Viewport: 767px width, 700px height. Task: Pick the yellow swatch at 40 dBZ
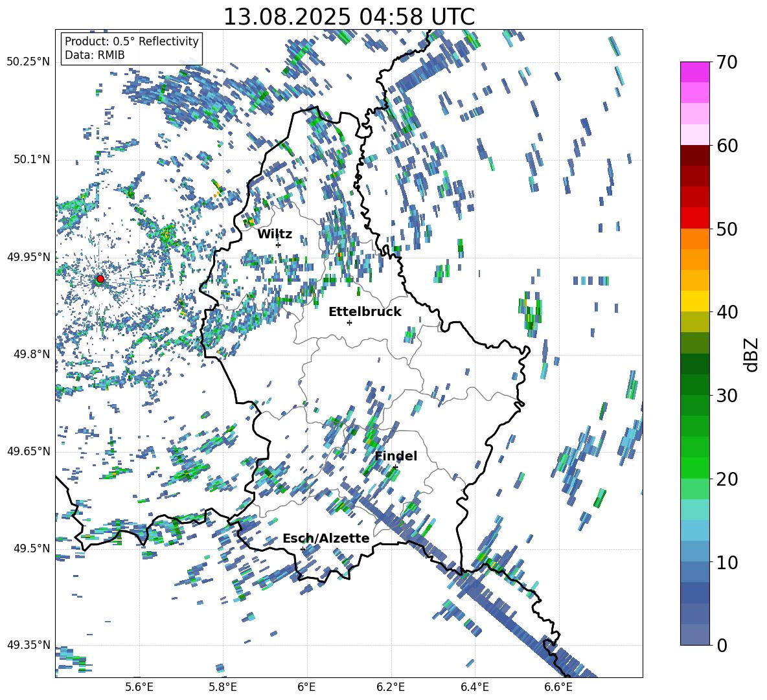pyautogui.click(x=694, y=302)
